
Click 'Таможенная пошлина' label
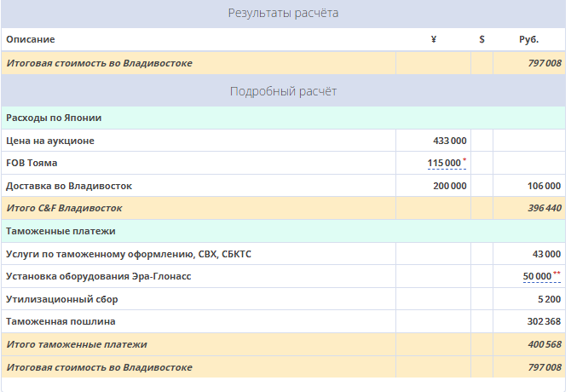[x=61, y=322]
